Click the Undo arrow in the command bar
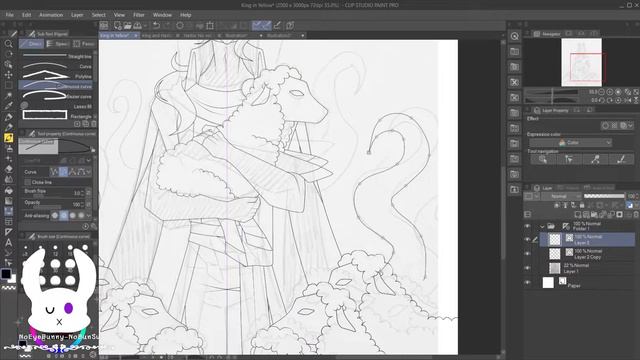This screenshot has height=360, width=640. click(156, 25)
